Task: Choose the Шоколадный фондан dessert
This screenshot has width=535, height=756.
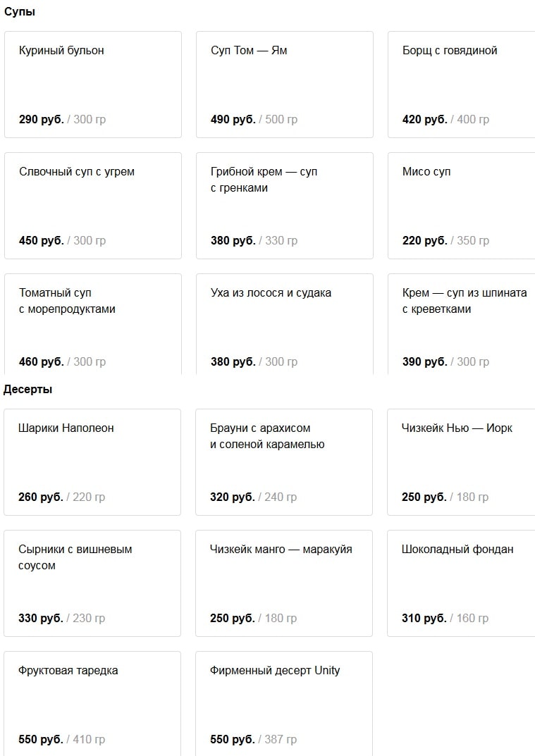Action: [461, 583]
